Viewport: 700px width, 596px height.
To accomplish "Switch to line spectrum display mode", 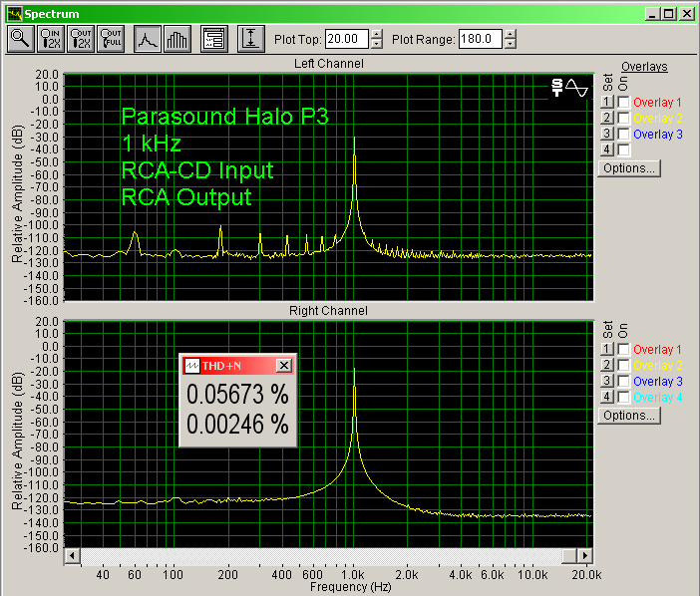I will coord(148,39).
